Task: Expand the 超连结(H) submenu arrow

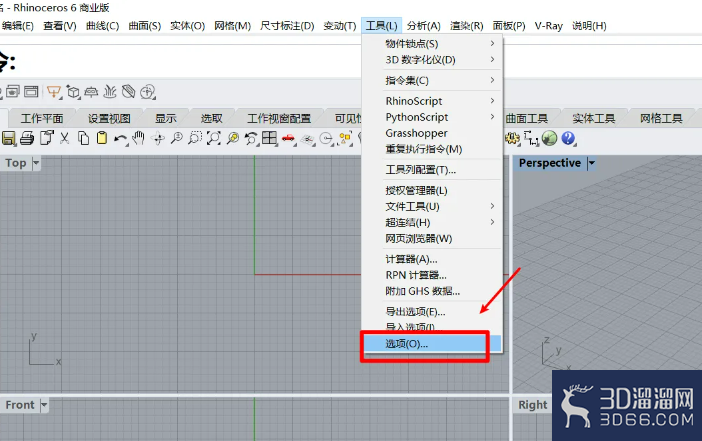Action: point(492,222)
